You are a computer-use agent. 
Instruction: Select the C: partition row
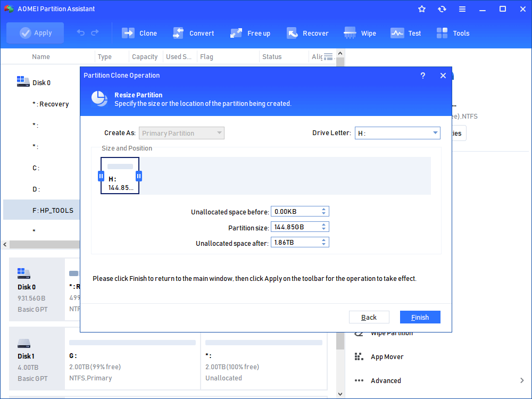(x=41, y=168)
